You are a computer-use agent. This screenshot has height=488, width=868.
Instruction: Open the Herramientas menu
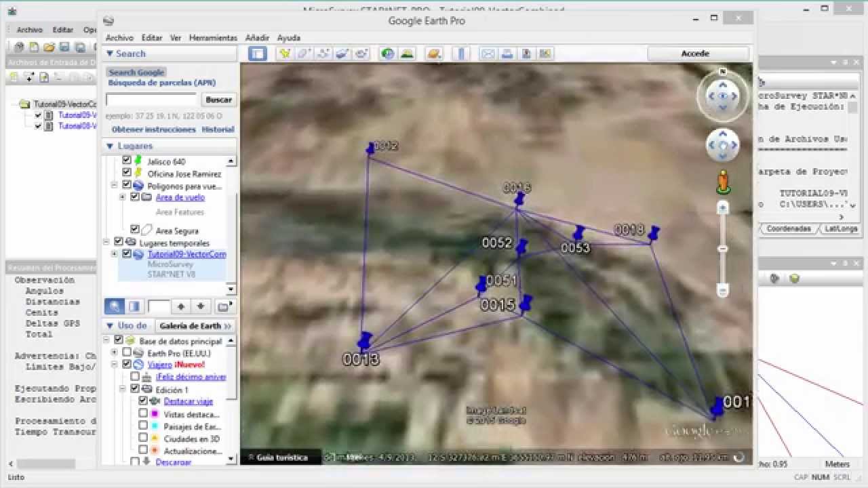(213, 38)
